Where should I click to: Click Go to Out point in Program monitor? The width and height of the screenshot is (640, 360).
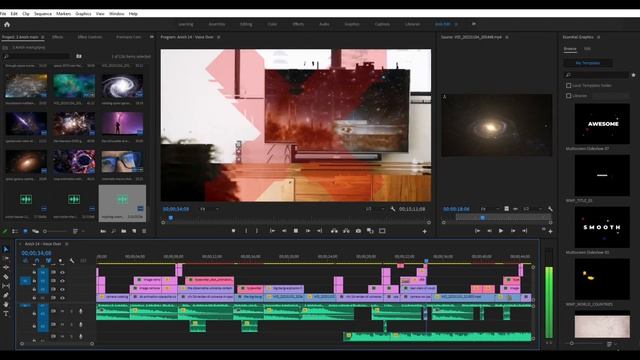click(x=320, y=231)
